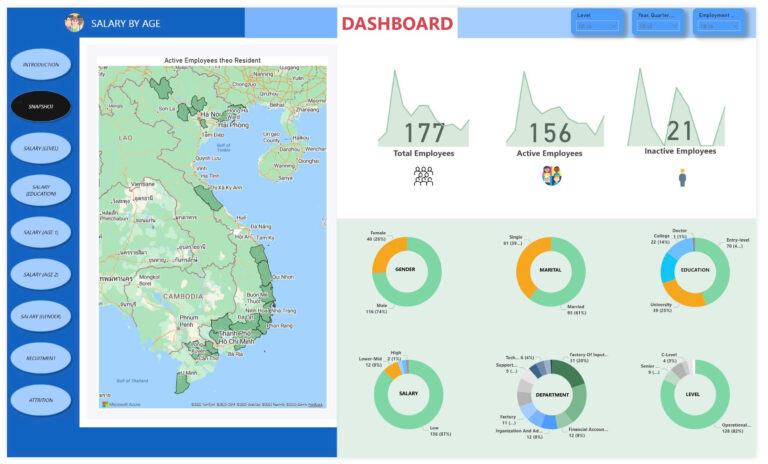Image resolution: width=768 pixels, height=464 pixels.
Task: Open the Recruitment page
Action: pos(41,358)
